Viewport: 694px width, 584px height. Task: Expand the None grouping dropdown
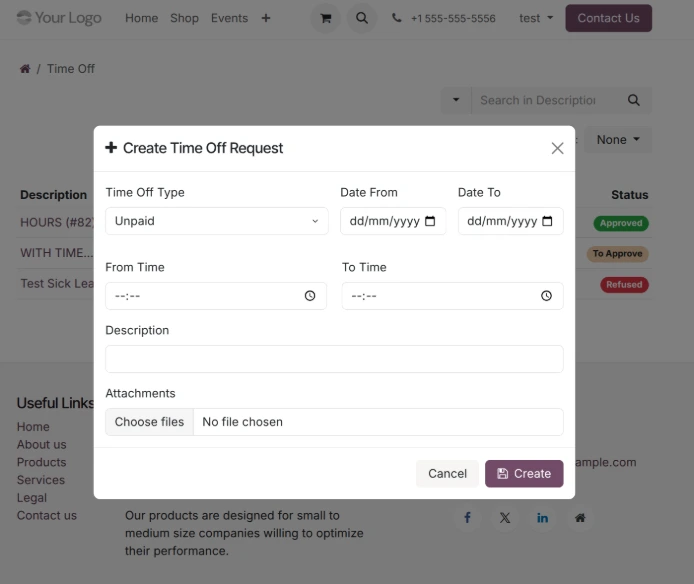click(618, 140)
